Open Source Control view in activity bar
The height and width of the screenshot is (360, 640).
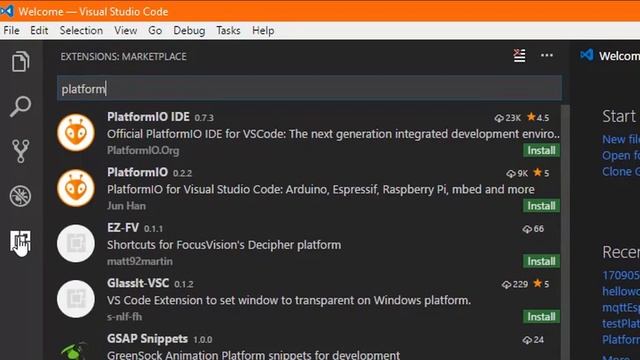[x=20, y=151]
